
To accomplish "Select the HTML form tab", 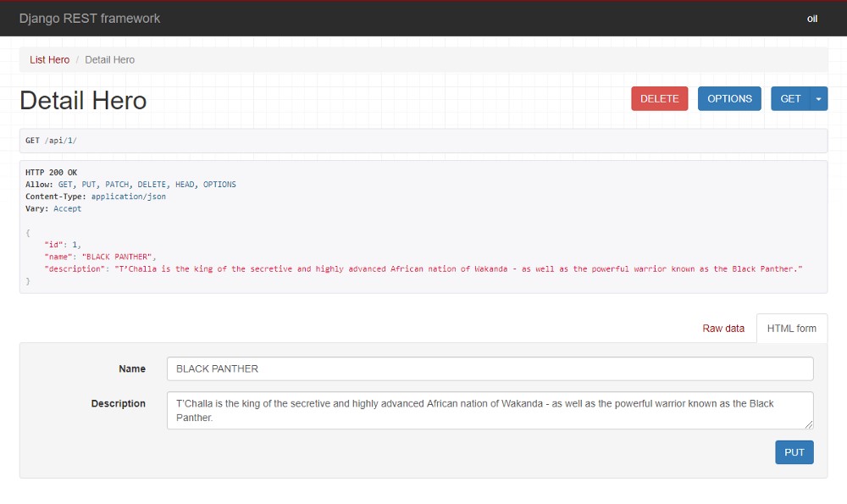I will point(792,329).
